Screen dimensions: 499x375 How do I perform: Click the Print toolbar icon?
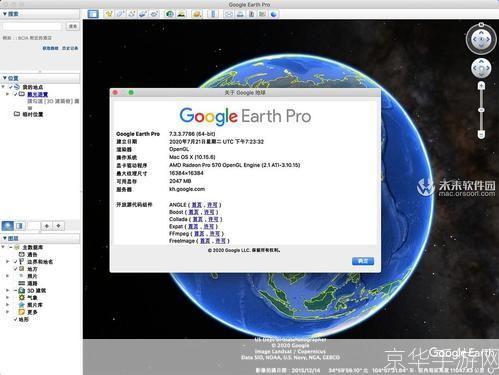[x=240, y=14]
